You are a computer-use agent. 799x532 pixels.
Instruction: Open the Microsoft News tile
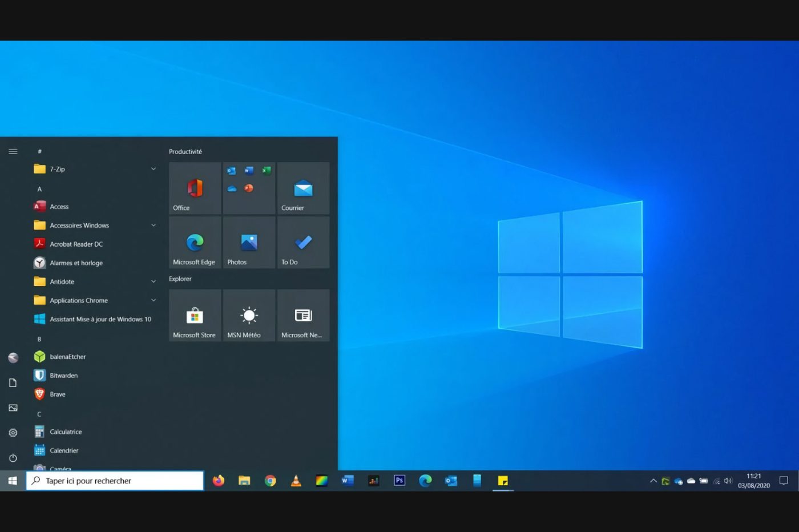tap(303, 315)
